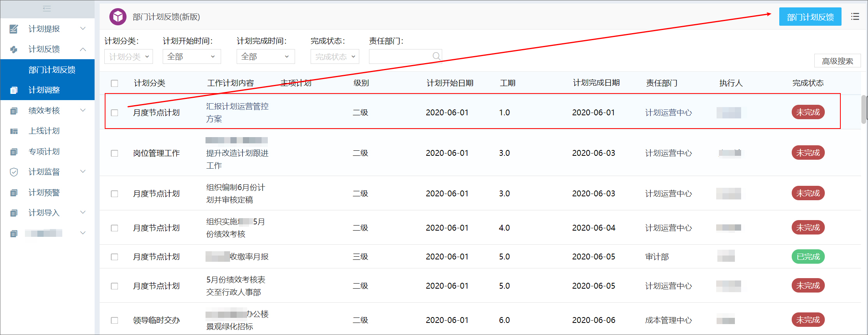Screen dimensions: 868x335
Task: Select the checkbox for the 领导临时交办 row
Action: click(x=114, y=320)
